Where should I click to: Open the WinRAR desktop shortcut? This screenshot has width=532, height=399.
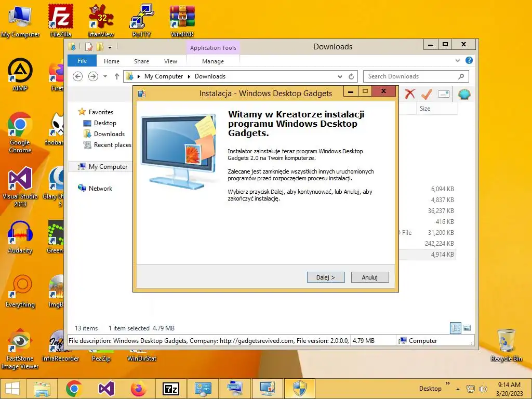pos(182,20)
